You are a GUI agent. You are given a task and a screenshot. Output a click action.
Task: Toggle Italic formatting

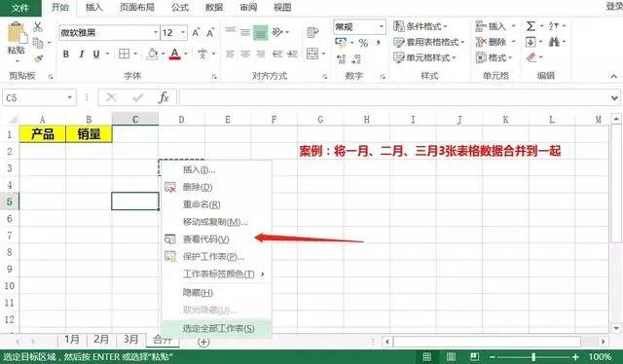pyautogui.click(x=82, y=55)
